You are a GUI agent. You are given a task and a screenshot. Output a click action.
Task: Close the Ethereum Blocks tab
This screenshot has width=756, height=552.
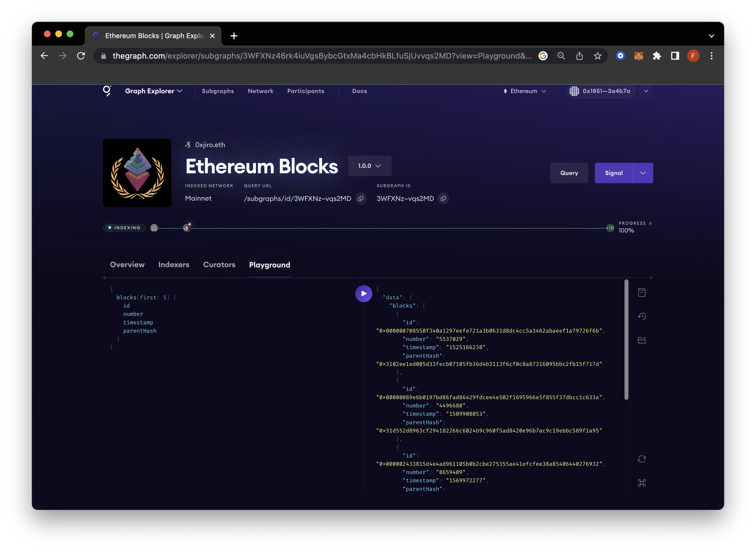point(212,36)
